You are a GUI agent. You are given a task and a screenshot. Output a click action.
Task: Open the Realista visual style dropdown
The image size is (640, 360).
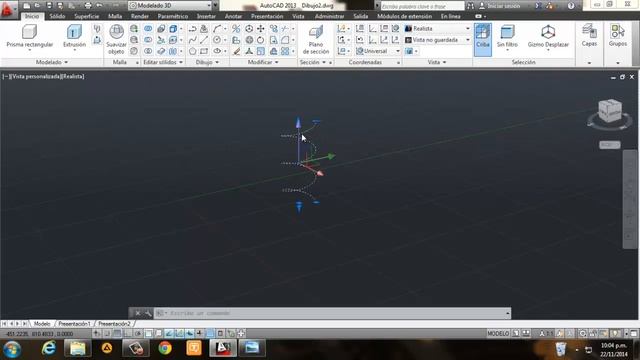[x=437, y=29]
